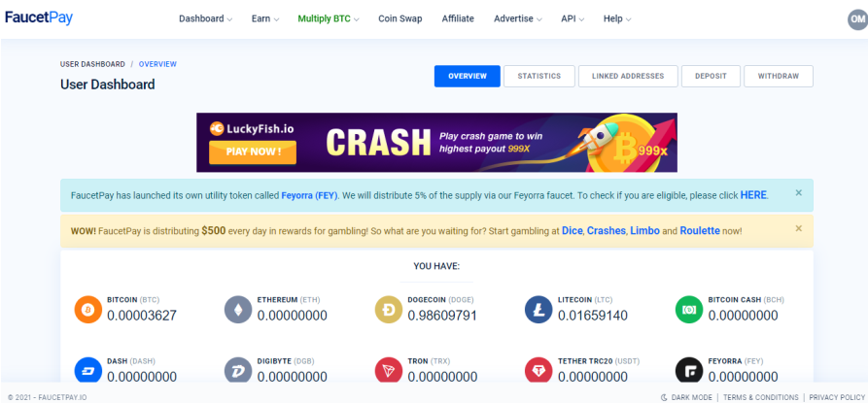The width and height of the screenshot is (868, 403).
Task: Click the FEYORRA (FEY) coin label
Action: 735,361
